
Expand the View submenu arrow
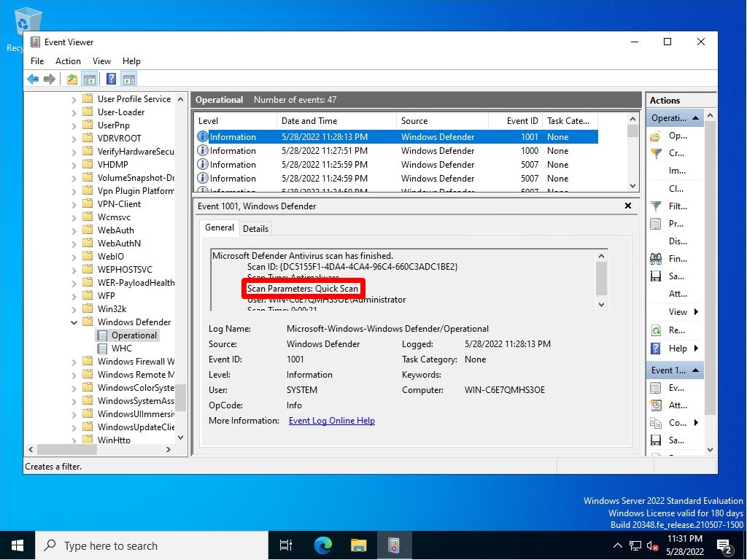click(x=696, y=312)
